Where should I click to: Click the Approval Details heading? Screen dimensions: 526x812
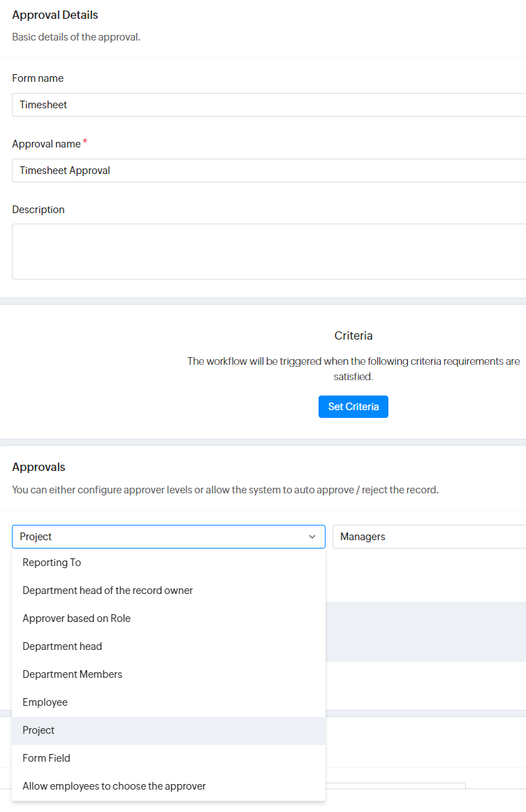(55, 15)
